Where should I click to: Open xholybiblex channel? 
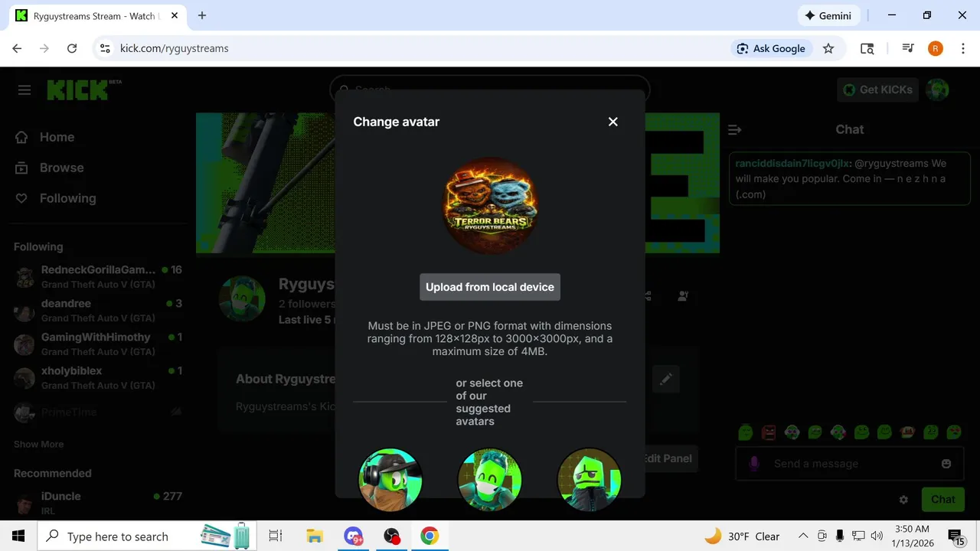(x=98, y=377)
